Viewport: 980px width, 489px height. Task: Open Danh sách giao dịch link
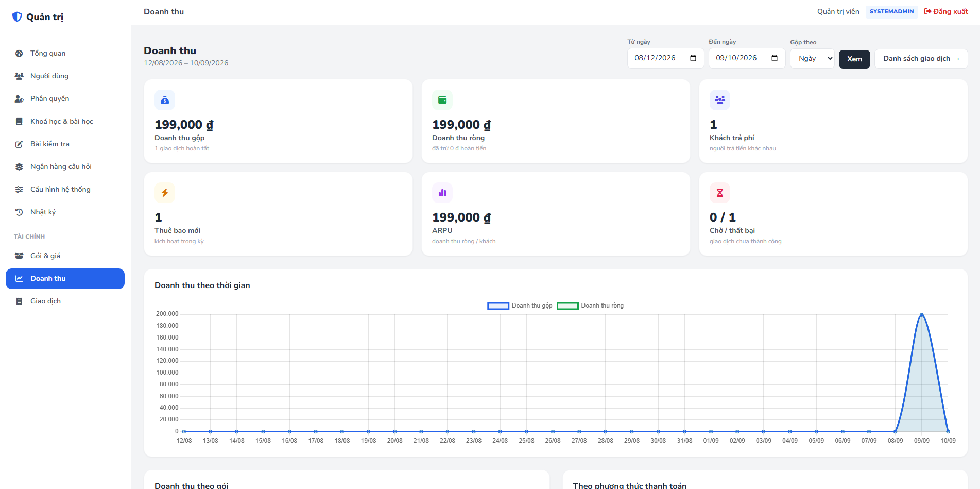tap(921, 59)
